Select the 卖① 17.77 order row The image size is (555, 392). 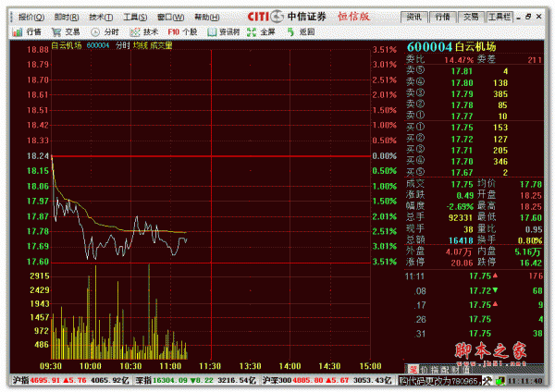(474, 116)
